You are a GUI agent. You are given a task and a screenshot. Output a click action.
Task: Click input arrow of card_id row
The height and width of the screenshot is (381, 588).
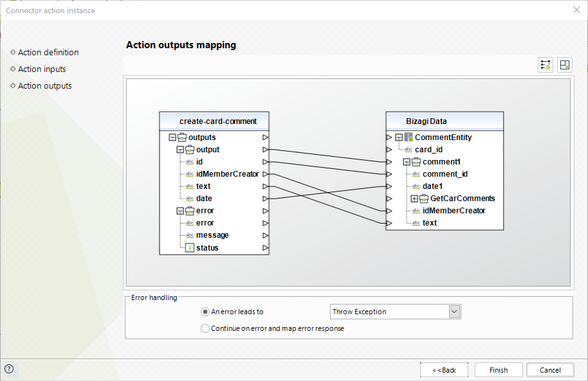click(389, 149)
